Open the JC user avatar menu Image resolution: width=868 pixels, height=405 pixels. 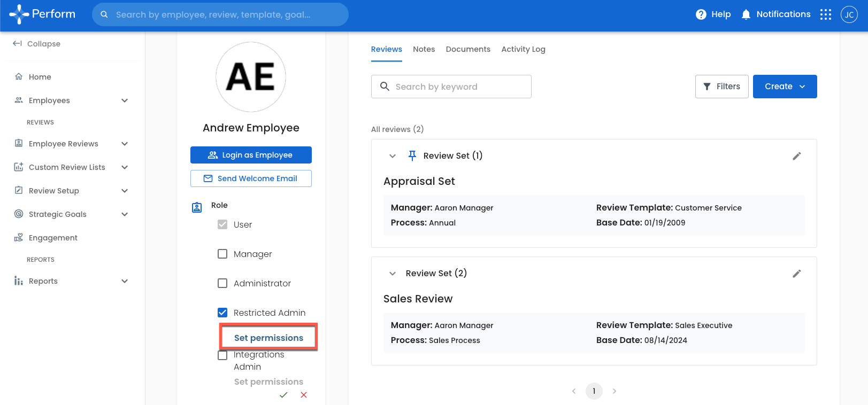(x=849, y=14)
